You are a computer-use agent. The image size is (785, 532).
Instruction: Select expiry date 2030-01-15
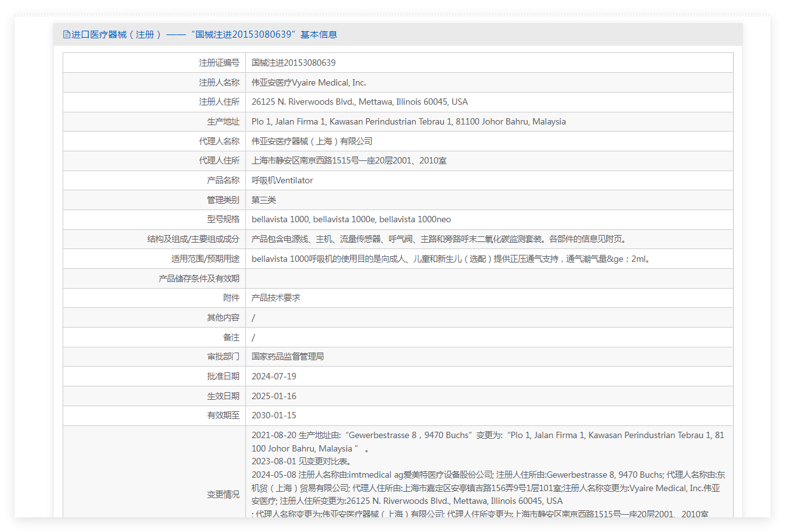(274, 416)
